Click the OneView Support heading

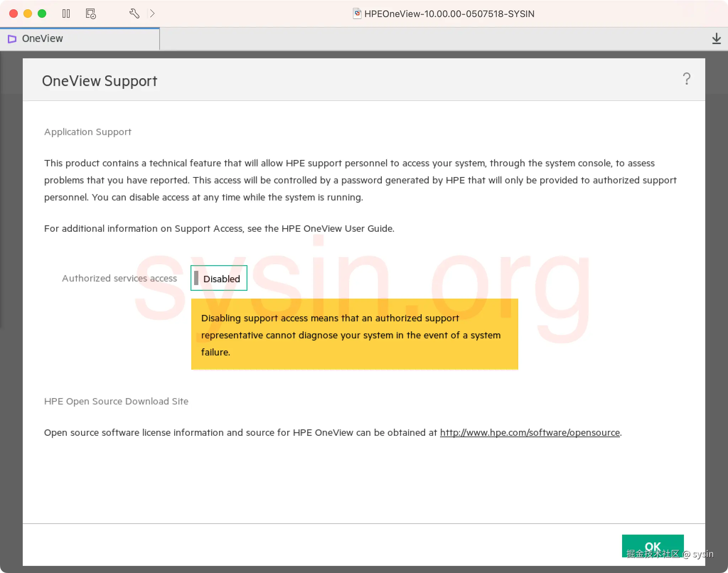(x=100, y=81)
